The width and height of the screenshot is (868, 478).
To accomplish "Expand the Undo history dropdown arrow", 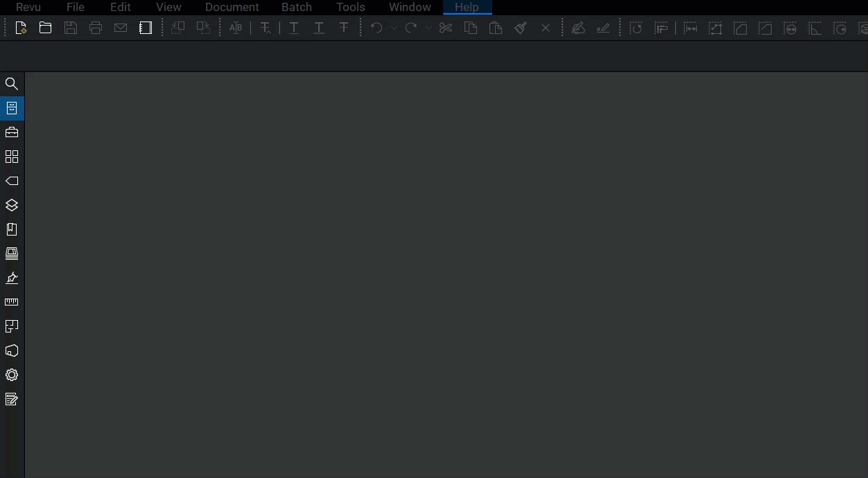I will click(394, 28).
